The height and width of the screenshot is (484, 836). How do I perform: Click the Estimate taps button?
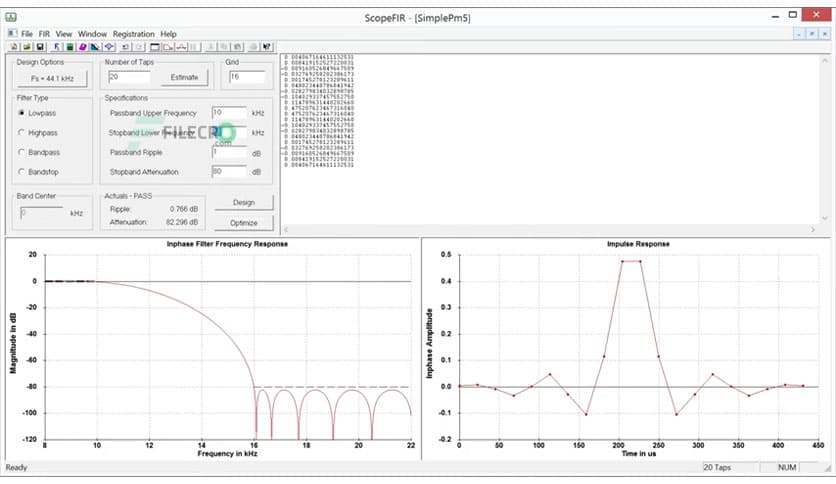pos(184,77)
